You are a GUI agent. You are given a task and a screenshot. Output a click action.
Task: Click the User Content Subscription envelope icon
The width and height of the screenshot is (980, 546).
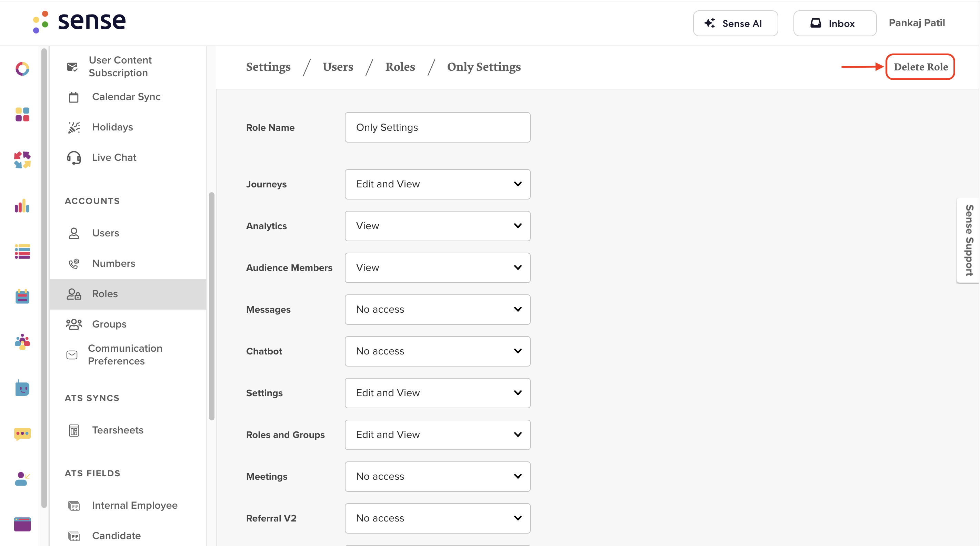pyautogui.click(x=72, y=67)
